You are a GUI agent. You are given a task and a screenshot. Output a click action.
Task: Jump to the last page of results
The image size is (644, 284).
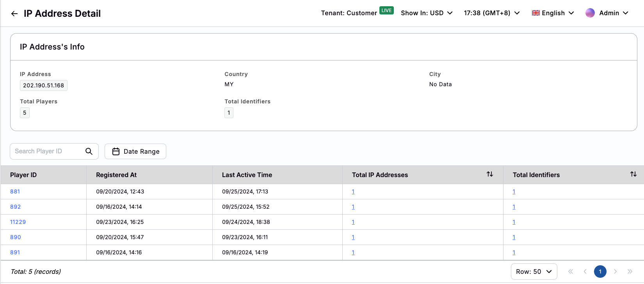[630, 272]
